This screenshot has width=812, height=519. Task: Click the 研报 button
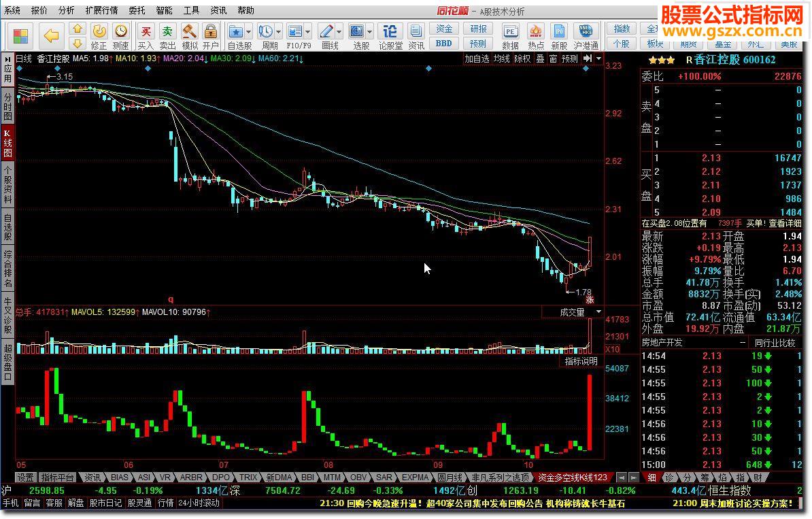pos(477,29)
